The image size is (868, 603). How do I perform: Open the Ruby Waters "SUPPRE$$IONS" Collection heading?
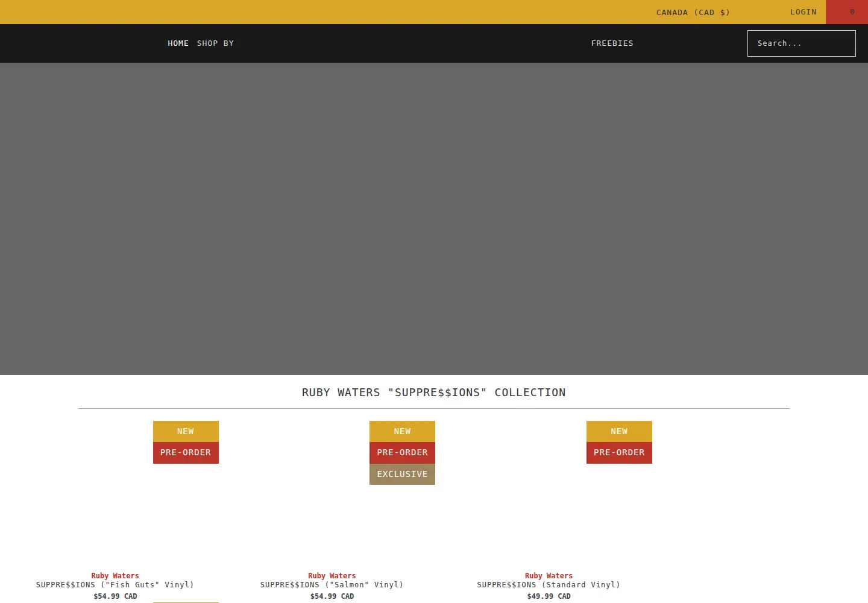(x=434, y=393)
